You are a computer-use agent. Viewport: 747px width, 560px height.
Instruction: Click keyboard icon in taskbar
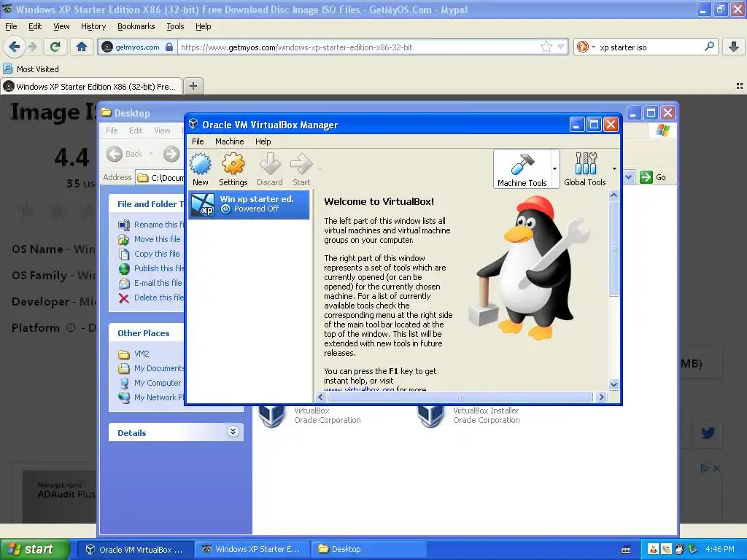(626, 550)
